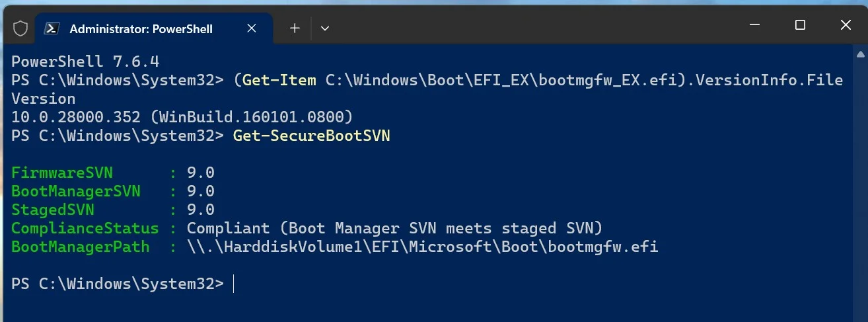Viewport: 868px width, 322px height.
Task: Click the PowerShell icon on the tab
Action: [51, 28]
